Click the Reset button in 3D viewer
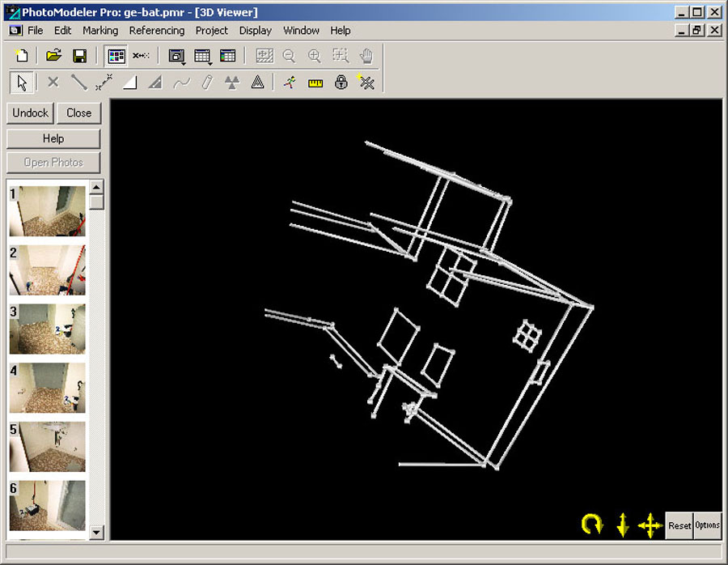 coord(679,525)
